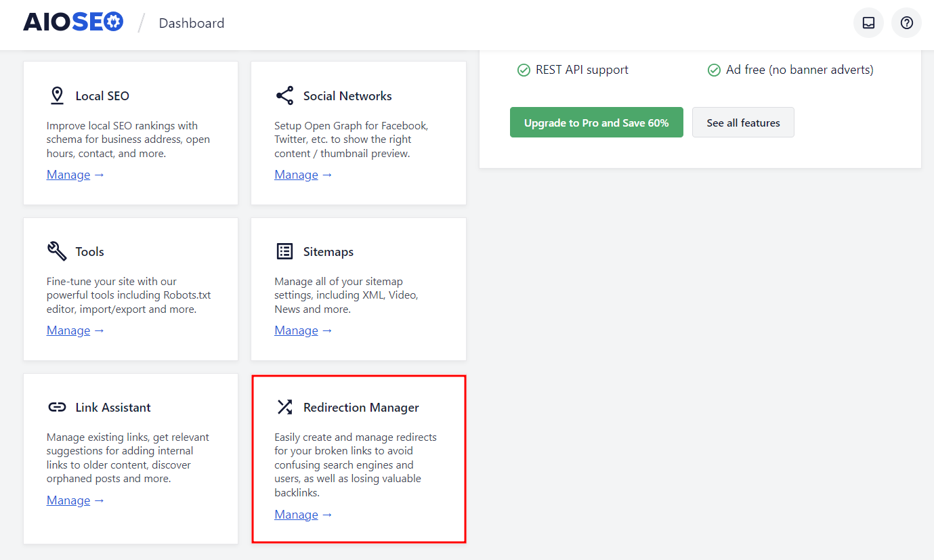The image size is (934, 560).
Task: Click the See all features button
Action: pyautogui.click(x=743, y=122)
